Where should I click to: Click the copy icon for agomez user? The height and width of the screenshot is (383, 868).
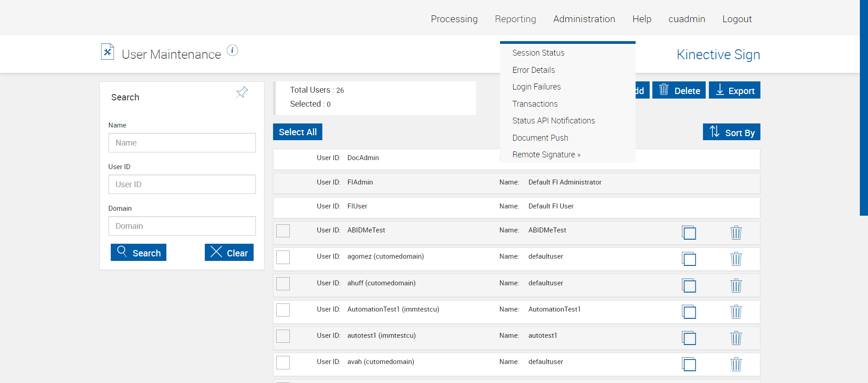(x=689, y=259)
